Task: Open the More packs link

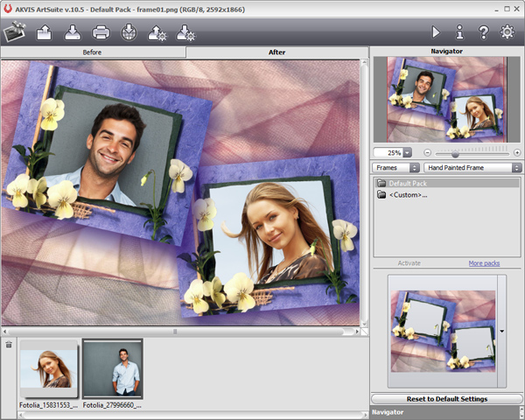Action: (x=484, y=263)
